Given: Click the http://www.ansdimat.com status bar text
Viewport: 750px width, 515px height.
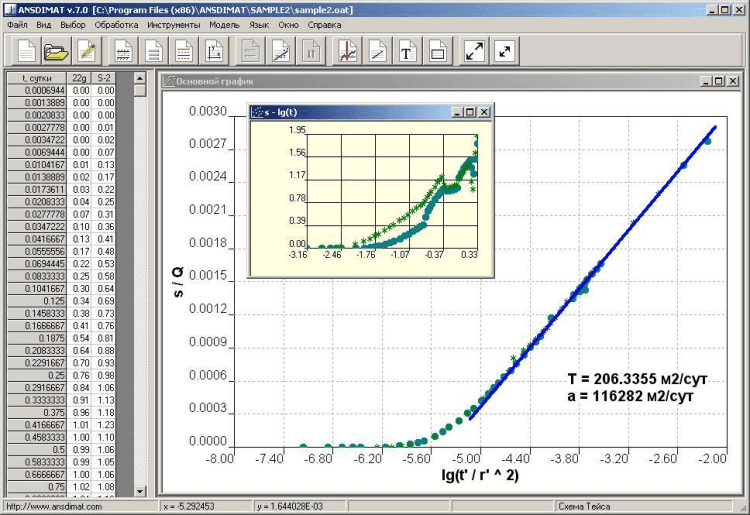Looking at the screenshot, I should pos(54,506).
